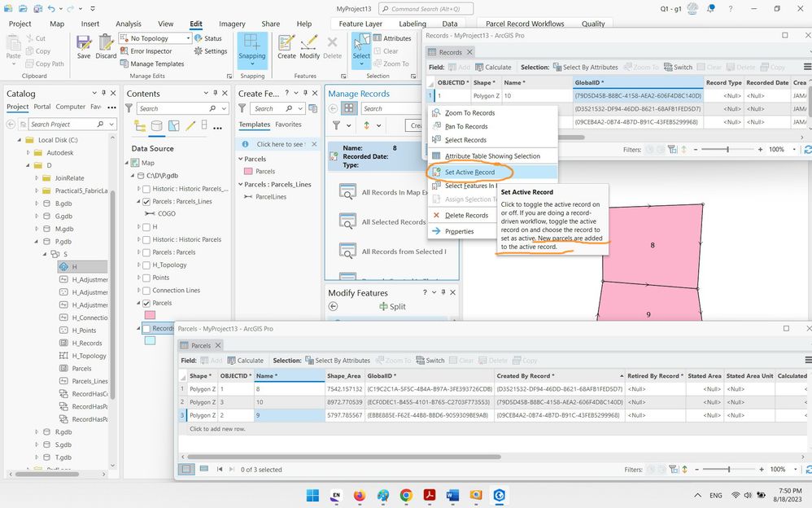The width and height of the screenshot is (812, 508).
Task: Click 'Click here to see' info link
Action: 281,144
